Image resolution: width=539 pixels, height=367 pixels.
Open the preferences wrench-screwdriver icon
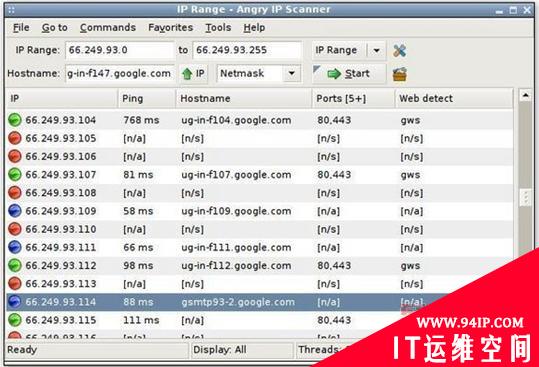click(x=399, y=51)
